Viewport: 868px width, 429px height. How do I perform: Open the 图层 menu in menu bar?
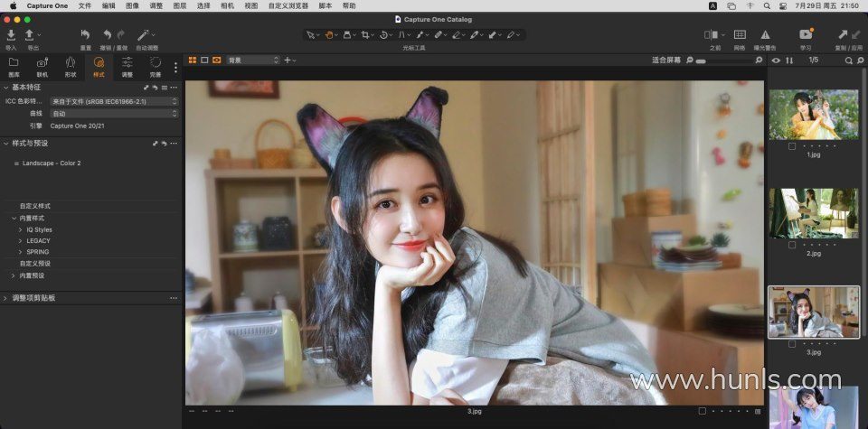tap(180, 5)
